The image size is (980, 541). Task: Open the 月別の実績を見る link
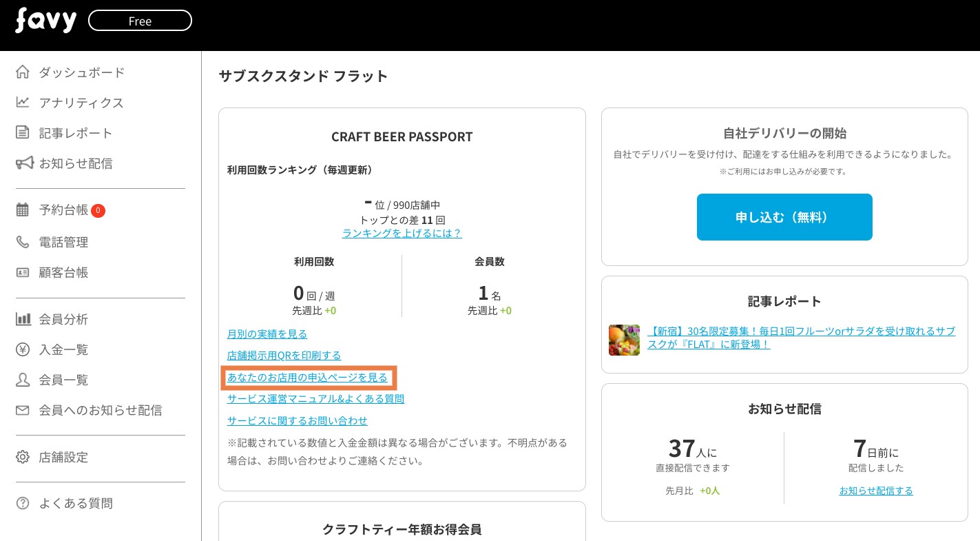point(267,334)
